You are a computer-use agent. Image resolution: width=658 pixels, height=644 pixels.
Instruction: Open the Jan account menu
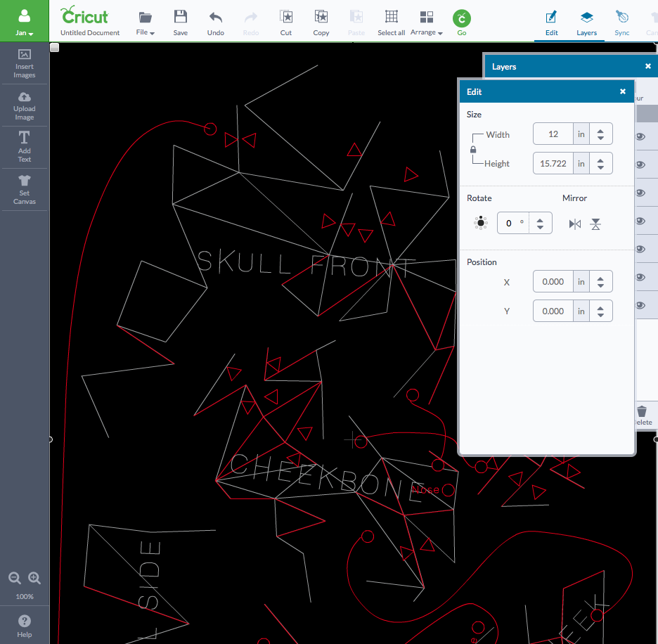click(x=25, y=21)
